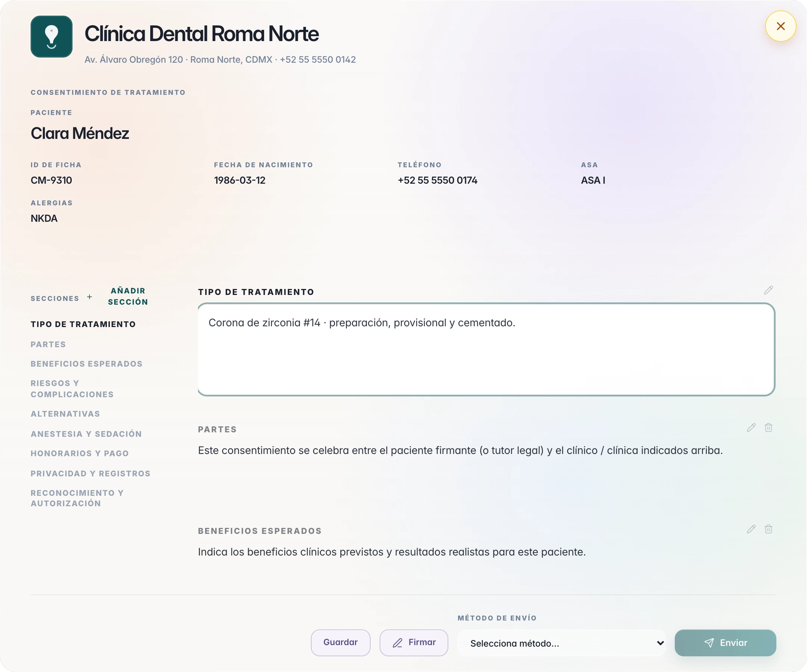The image size is (807, 672).
Task: Jump to Beneficios Esperados in sidebar
Action: point(86,364)
